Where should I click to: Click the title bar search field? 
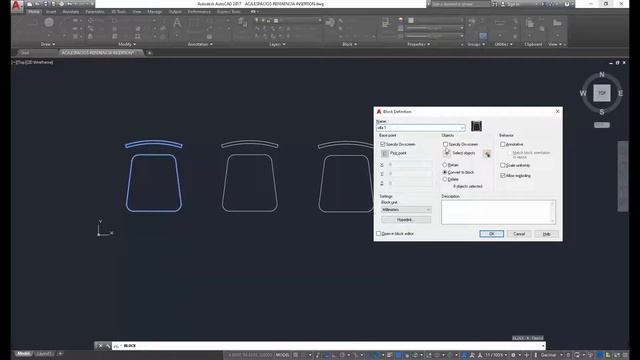coord(460,4)
